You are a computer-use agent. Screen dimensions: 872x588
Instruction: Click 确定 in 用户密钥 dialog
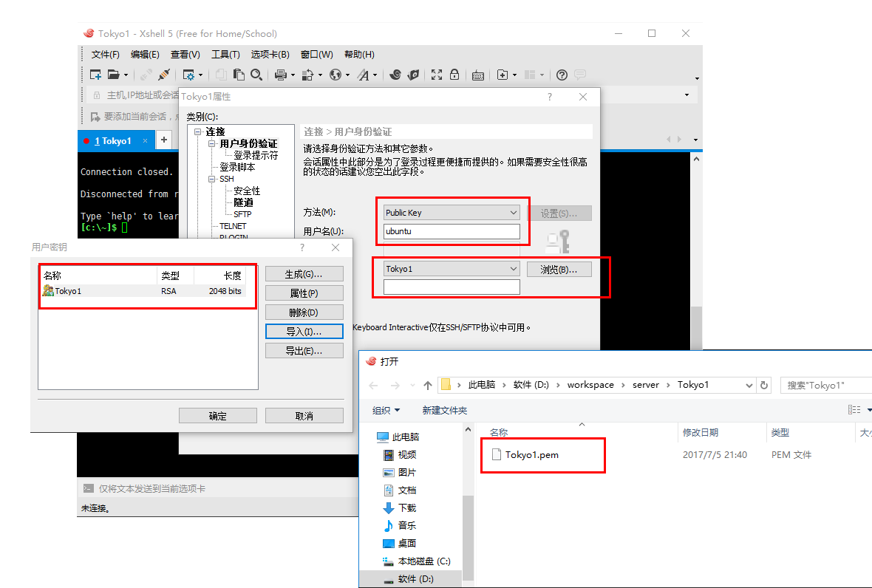217,416
